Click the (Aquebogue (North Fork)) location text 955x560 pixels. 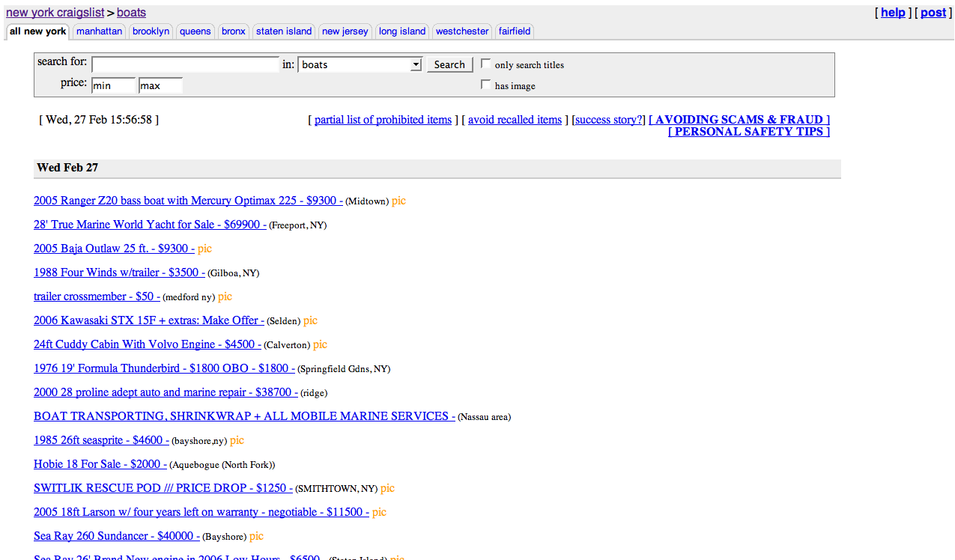[222, 465]
